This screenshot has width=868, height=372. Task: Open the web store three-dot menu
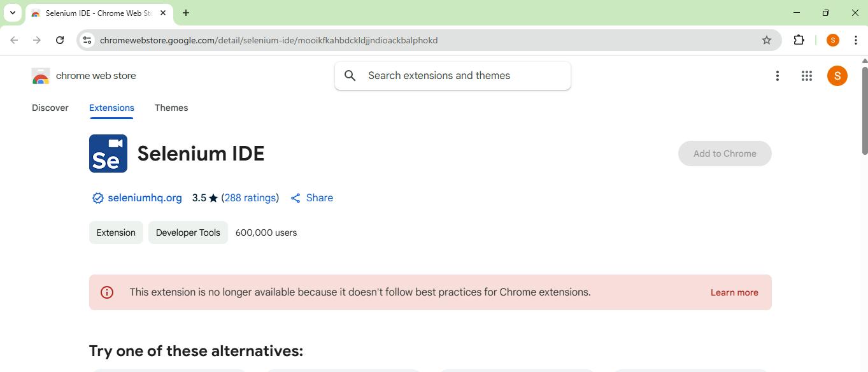778,76
